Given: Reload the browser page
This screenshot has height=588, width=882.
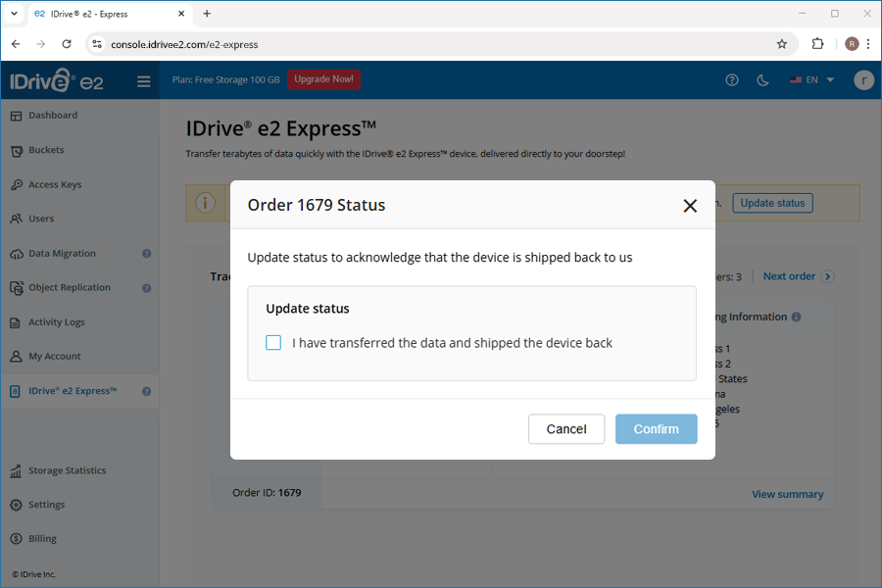Looking at the screenshot, I should tap(67, 44).
